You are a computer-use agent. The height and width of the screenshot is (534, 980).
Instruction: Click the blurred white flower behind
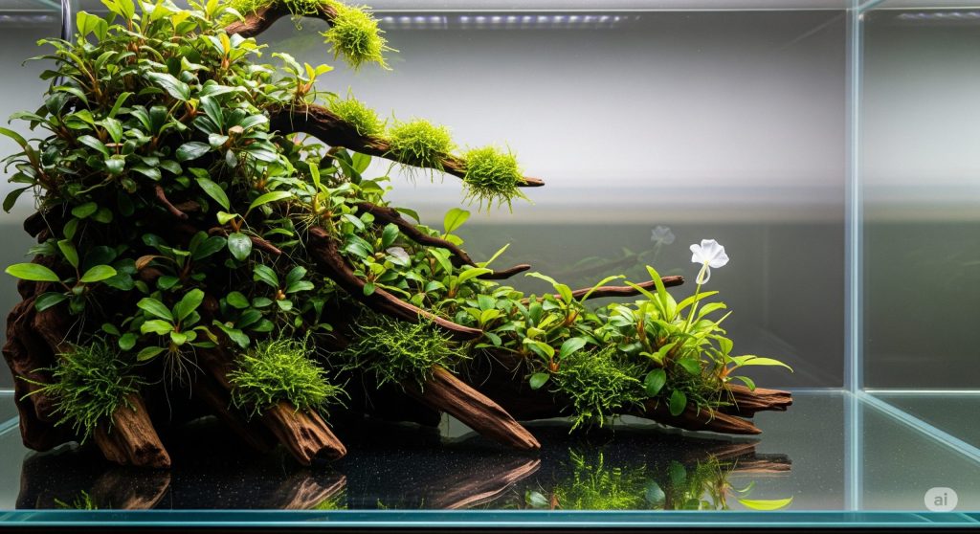662,234
